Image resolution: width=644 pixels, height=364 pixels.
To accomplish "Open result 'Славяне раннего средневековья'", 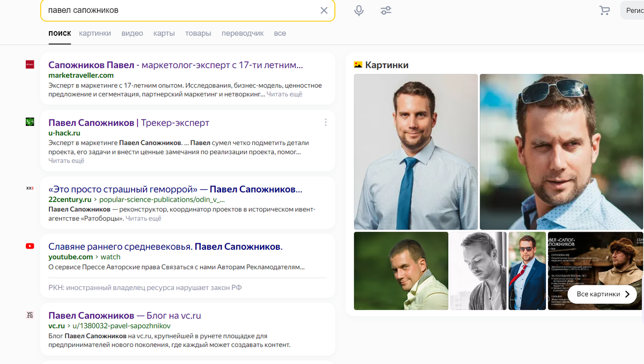I will point(165,247).
